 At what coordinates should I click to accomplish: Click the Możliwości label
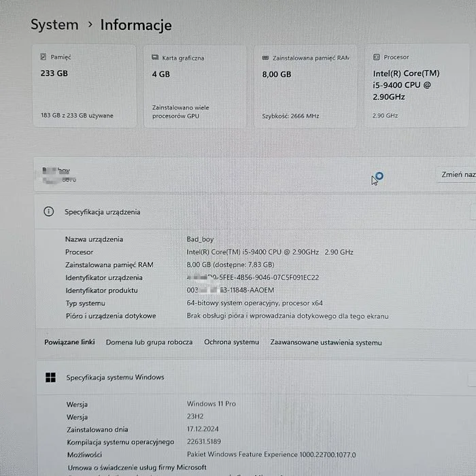pyautogui.click(x=84, y=455)
